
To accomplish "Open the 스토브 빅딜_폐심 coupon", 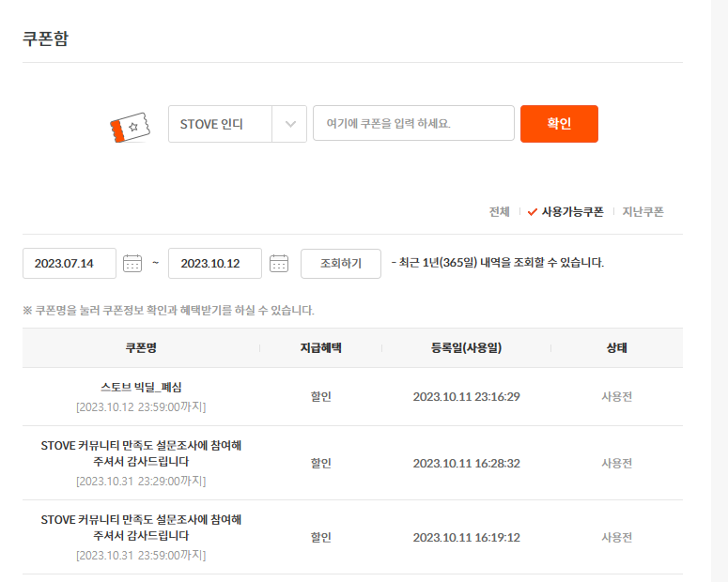I will coord(141,387).
